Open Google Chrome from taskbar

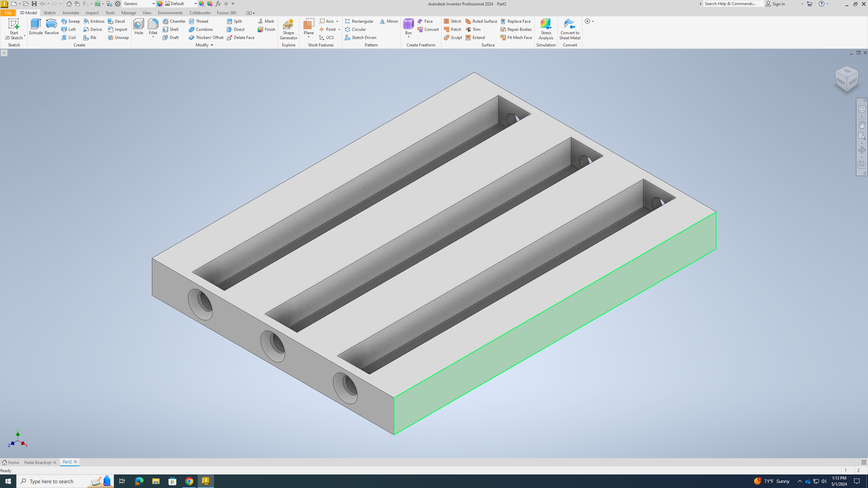pyautogui.click(x=189, y=481)
